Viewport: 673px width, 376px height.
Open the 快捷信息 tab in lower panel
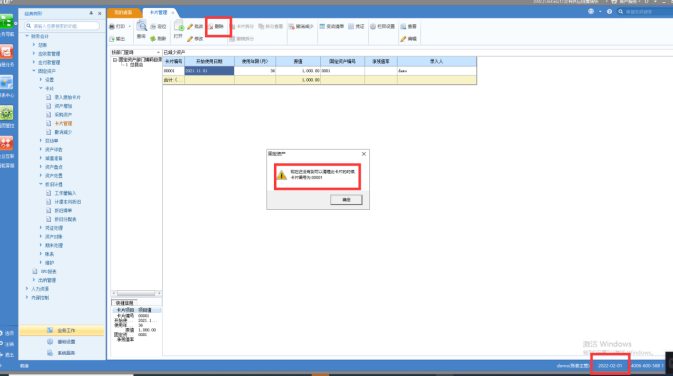124,303
